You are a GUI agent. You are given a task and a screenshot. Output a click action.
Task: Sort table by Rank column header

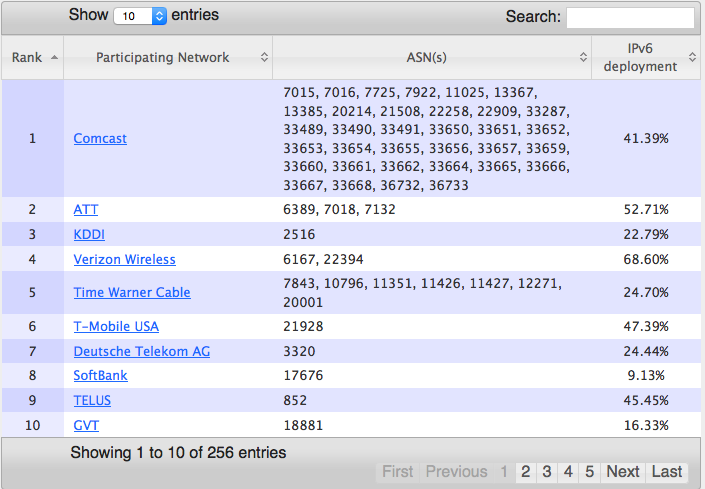(33, 58)
